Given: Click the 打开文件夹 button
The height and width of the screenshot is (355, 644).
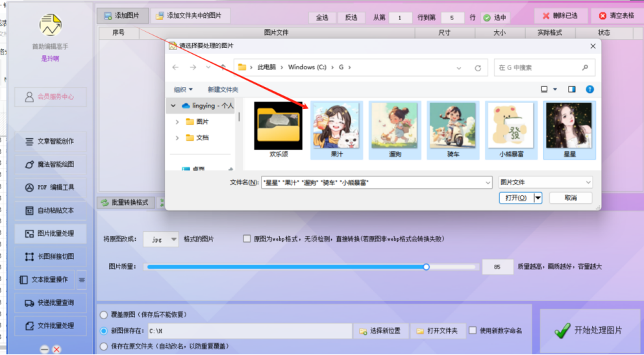Looking at the screenshot, I should (438, 331).
